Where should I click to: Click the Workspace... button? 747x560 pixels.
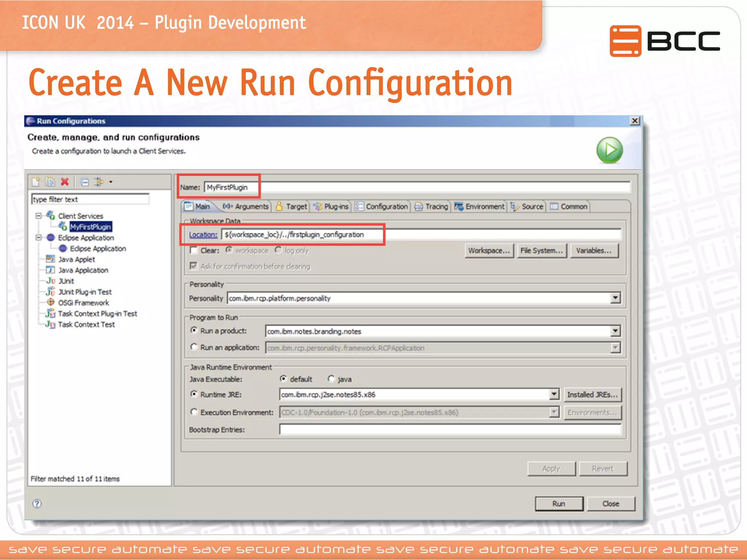click(489, 250)
